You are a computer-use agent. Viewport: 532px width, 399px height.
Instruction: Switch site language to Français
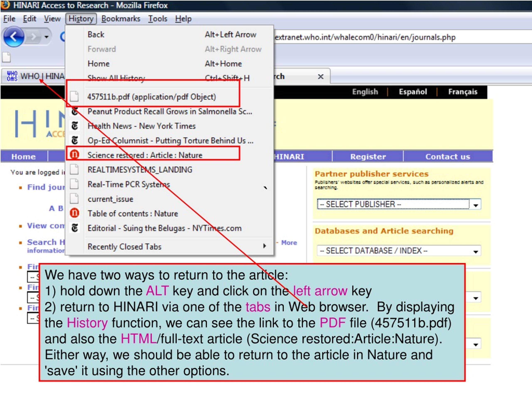pos(463,92)
